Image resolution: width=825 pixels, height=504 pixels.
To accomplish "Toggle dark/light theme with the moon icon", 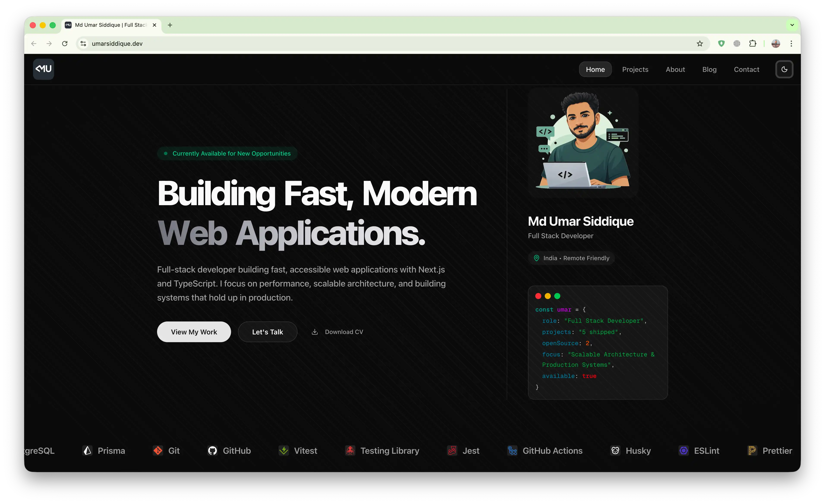I will 784,69.
